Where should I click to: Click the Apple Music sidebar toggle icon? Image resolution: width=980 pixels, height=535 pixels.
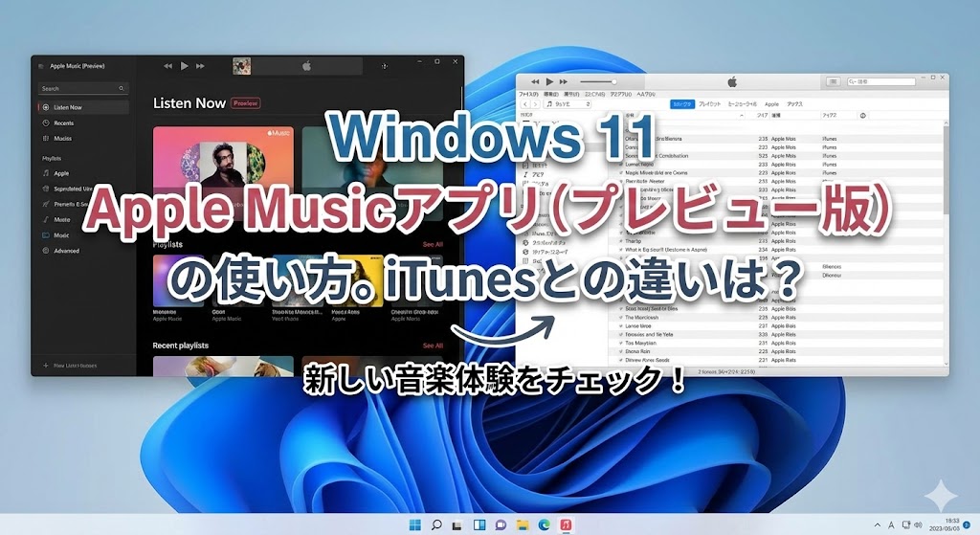click(x=40, y=66)
